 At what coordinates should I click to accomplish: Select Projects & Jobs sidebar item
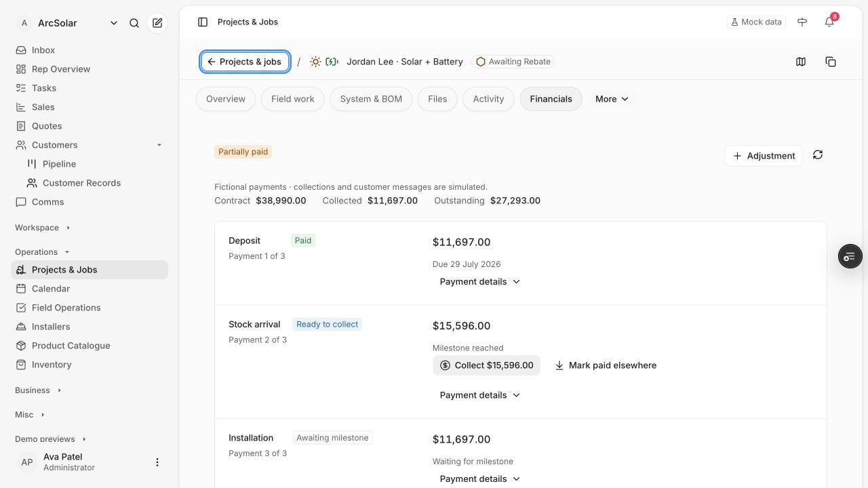point(90,270)
